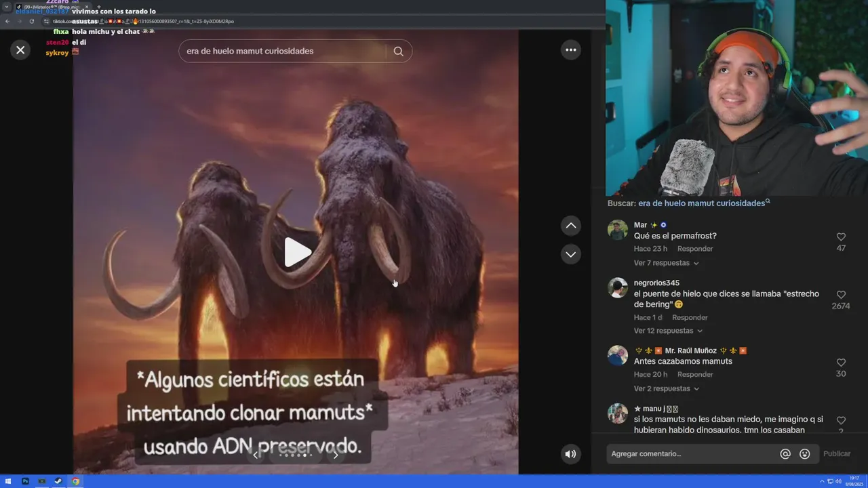
Task: Open the emoji picker
Action: [805, 454]
